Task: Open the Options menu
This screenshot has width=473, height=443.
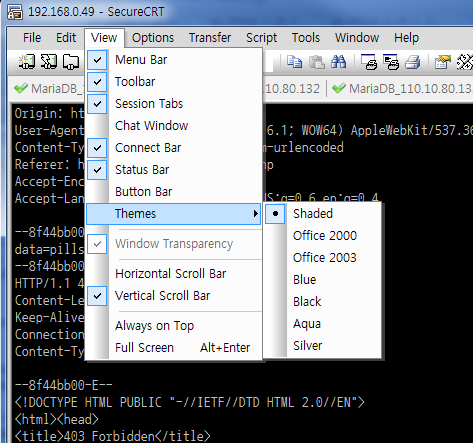Action: coord(153,38)
